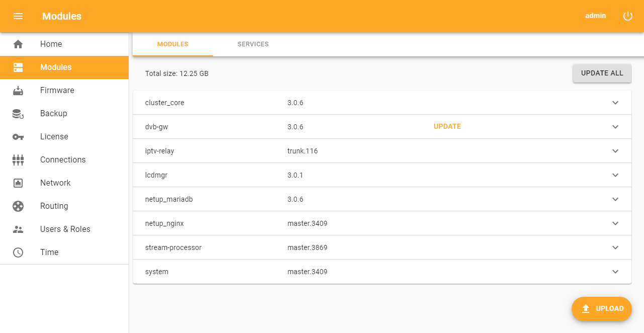Image resolution: width=644 pixels, height=333 pixels.
Task: Open Network settings in sidebar
Action: (x=64, y=183)
